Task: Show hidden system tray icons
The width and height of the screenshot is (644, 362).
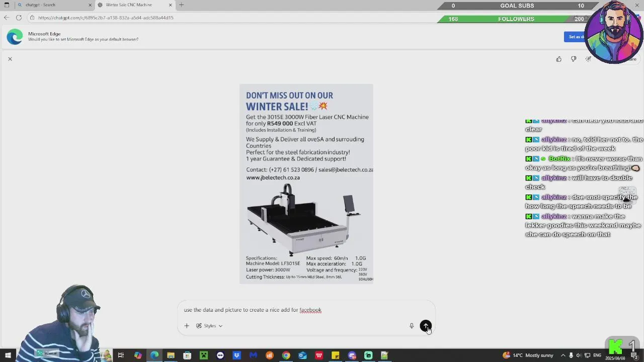Action: pos(563,355)
